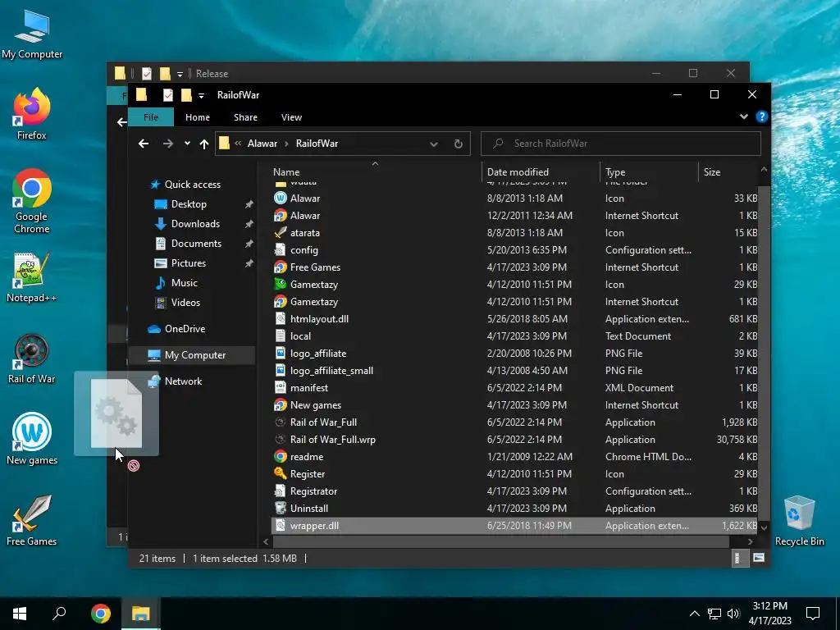Screen dimensions: 840x630
Task: Select htmlayout.dll file
Action: 514,319
